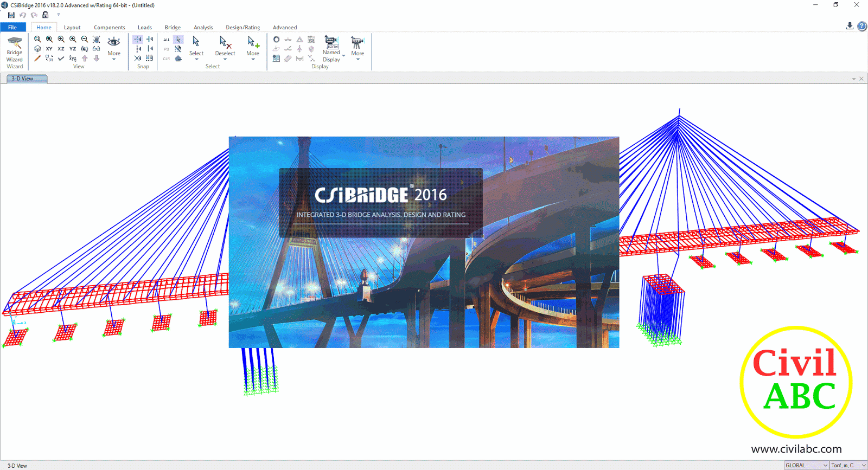Open the Components ribbon tab
The height and width of the screenshot is (470, 868).
coord(110,27)
